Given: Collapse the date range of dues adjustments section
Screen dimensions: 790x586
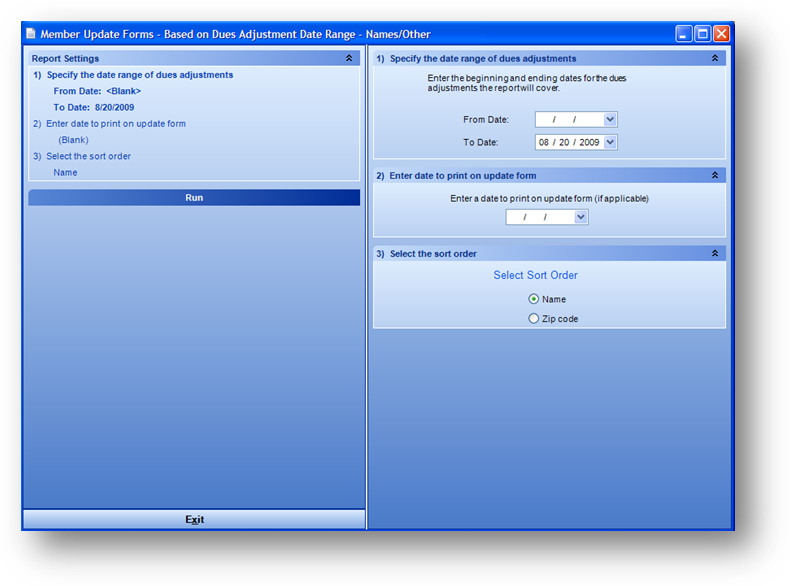Looking at the screenshot, I should [715, 59].
